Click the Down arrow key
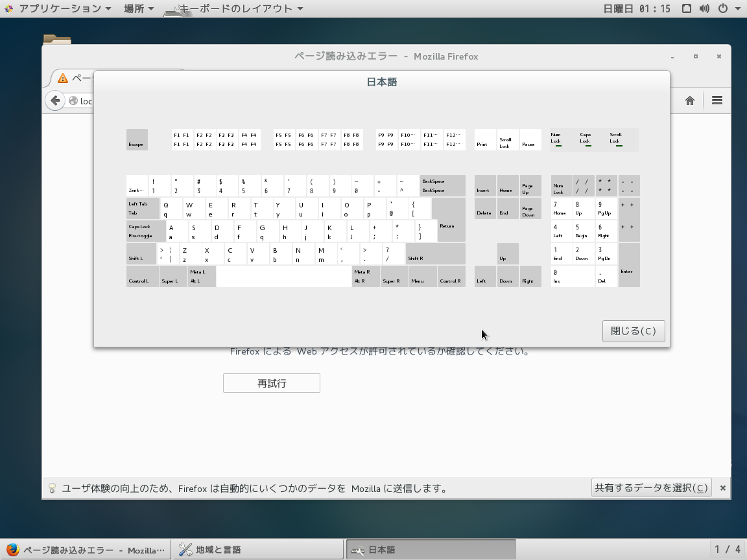This screenshot has height=560, width=747. (x=508, y=276)
